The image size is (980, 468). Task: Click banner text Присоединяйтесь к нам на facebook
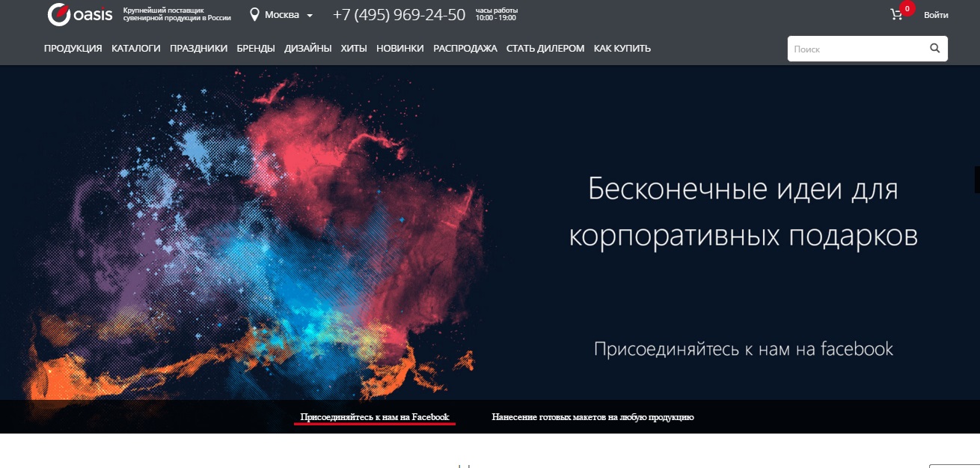pos(744,349)
